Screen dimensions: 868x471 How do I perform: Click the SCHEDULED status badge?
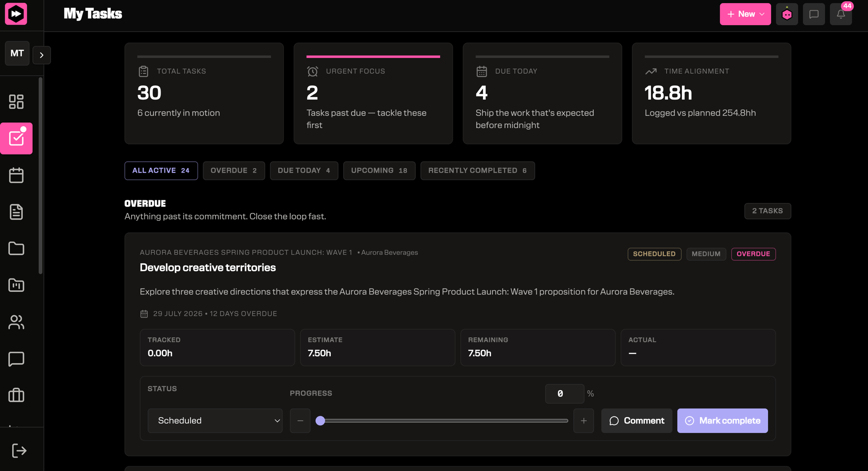(654, 254)
